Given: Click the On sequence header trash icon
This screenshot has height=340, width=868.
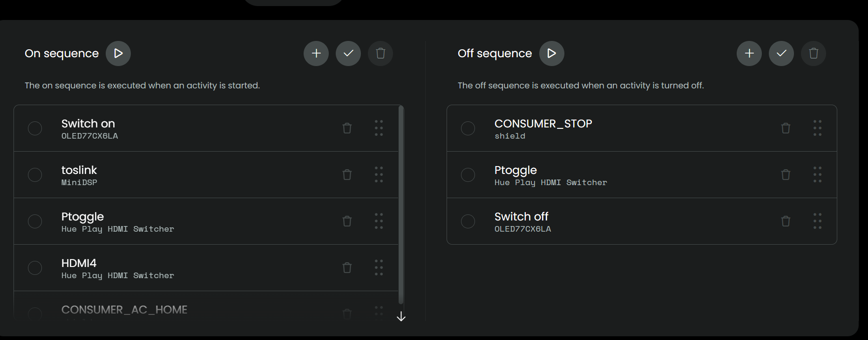Looking at the screenshot, I should (380, 53).
